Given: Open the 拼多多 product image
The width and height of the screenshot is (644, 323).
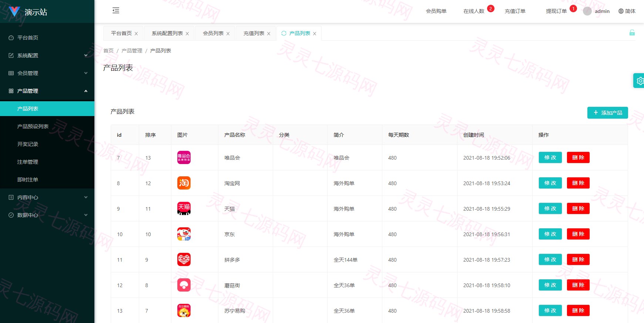Looking at the screenshot, I should [x=184, y=259].
